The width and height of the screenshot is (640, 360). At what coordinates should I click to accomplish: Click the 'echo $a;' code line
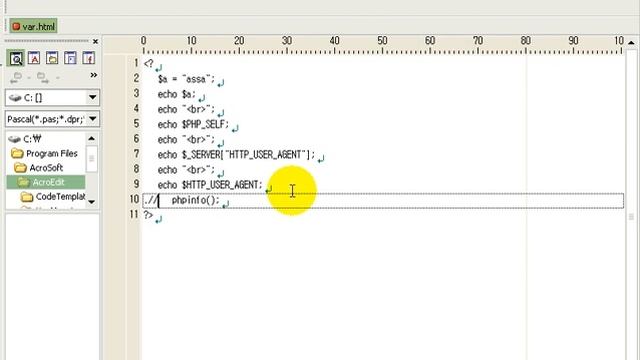tap(177, 94)
